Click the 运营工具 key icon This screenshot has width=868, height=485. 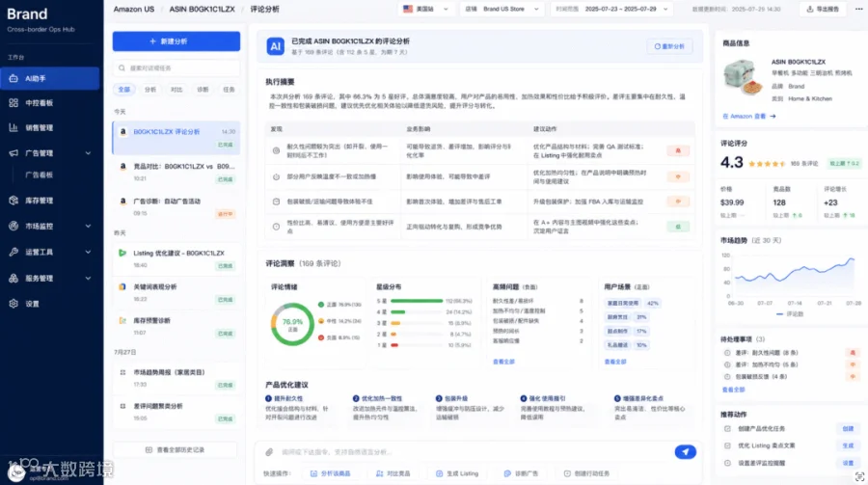[x=14, y=252]
